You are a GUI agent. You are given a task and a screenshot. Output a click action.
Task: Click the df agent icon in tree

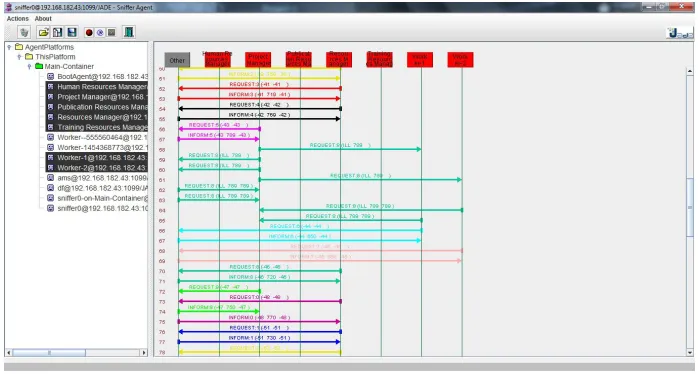tap(51, 188)
